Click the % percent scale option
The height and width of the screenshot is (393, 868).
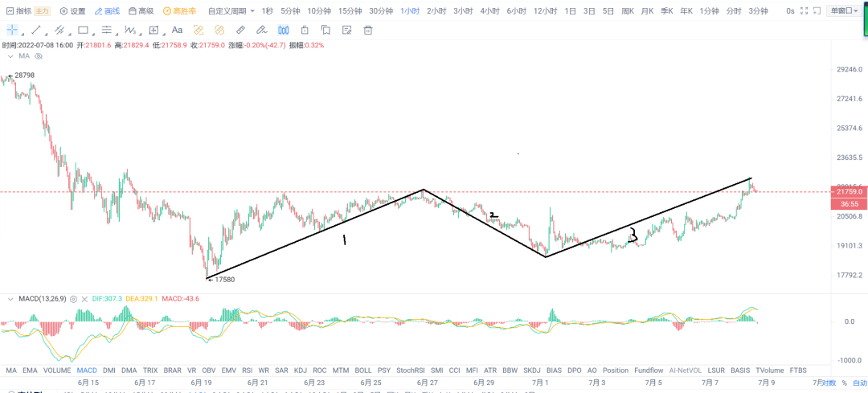click(x=844, y=383)
